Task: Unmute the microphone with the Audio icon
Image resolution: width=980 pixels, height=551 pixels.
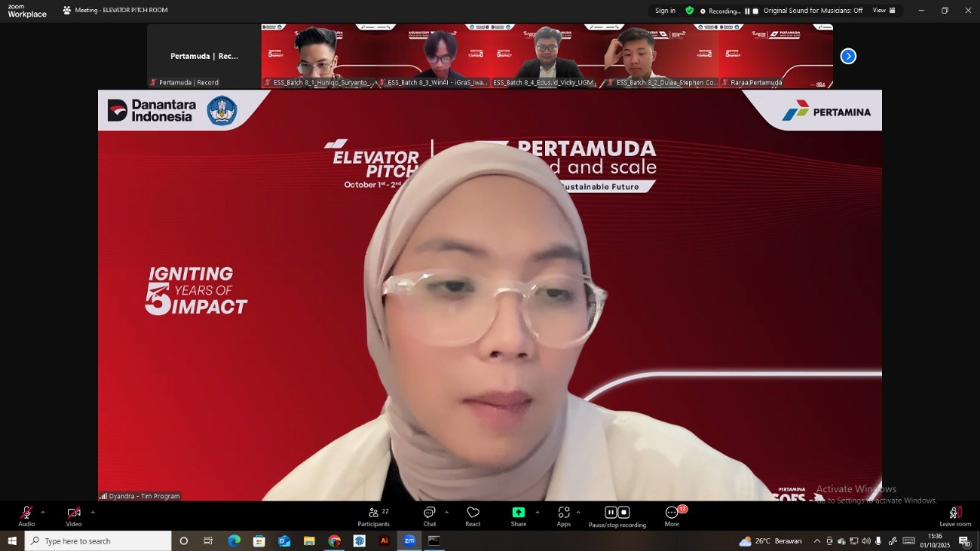Action: (x=27, y=513)
